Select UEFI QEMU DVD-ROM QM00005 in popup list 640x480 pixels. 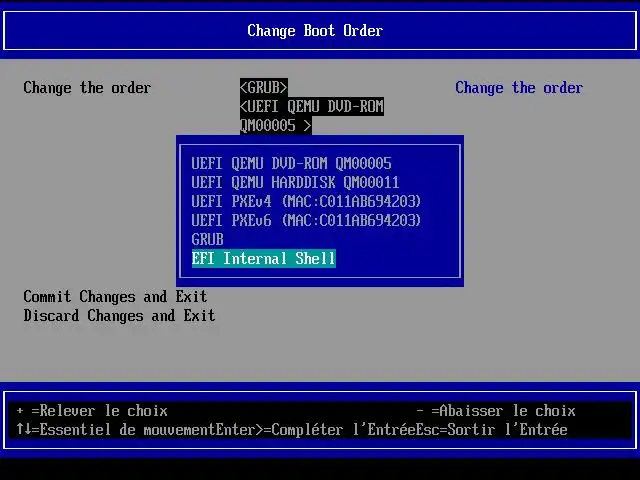291,164
